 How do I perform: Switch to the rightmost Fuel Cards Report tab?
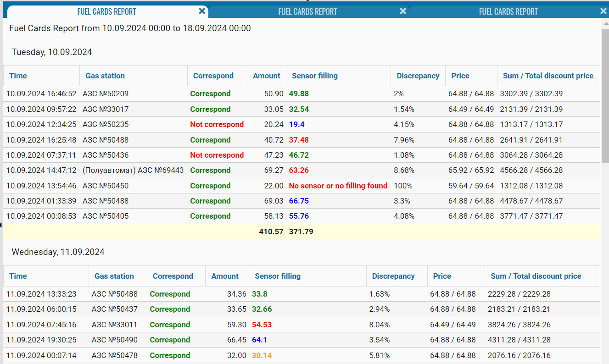point(508,11)
